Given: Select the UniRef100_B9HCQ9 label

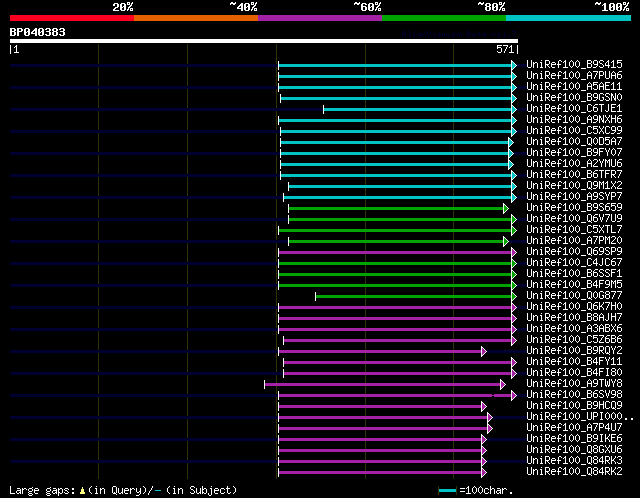Looking at the screenshot, I should tap(574, 406).
